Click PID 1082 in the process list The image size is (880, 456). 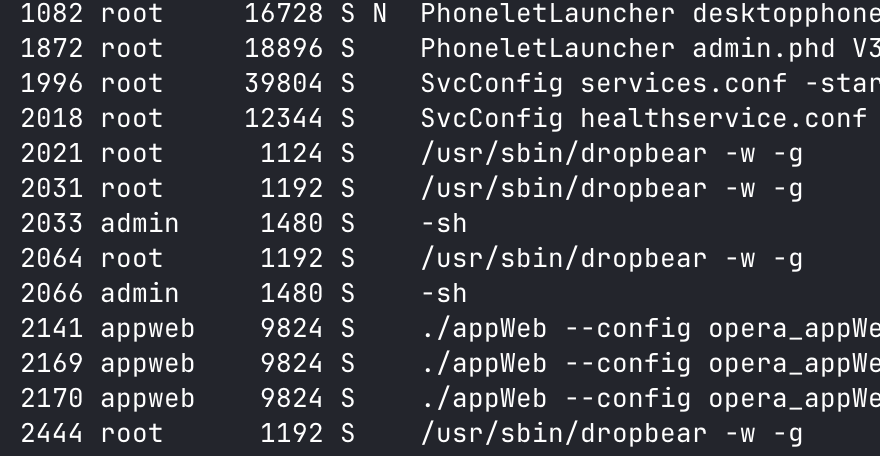point(52,13)
